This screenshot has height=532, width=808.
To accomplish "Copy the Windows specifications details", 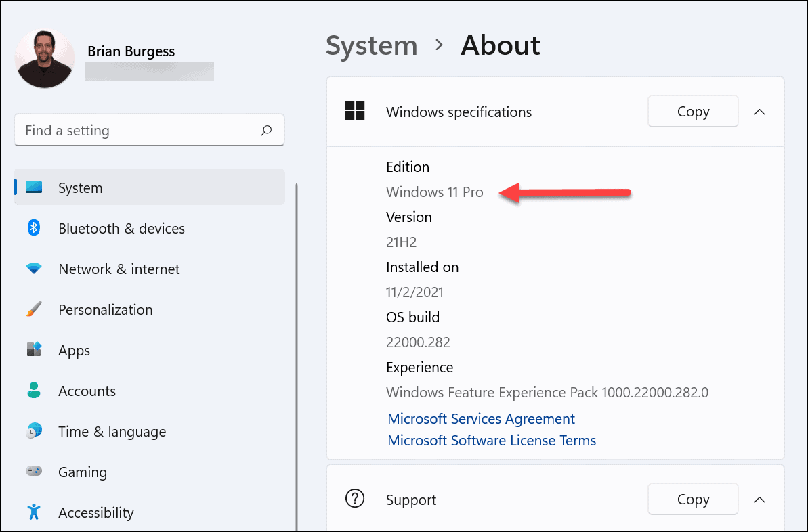I will point(693,112).
